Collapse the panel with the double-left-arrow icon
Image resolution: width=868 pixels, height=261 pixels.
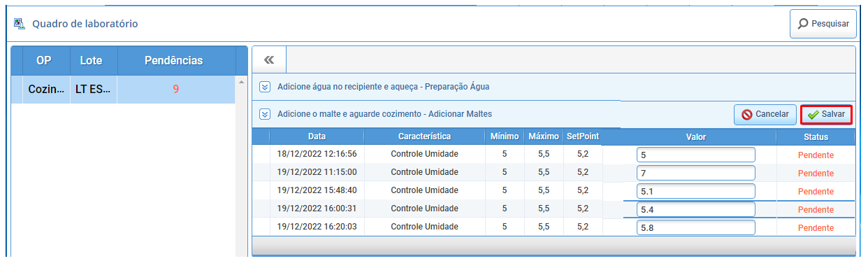pyautogui.click(x=269, y=60)
